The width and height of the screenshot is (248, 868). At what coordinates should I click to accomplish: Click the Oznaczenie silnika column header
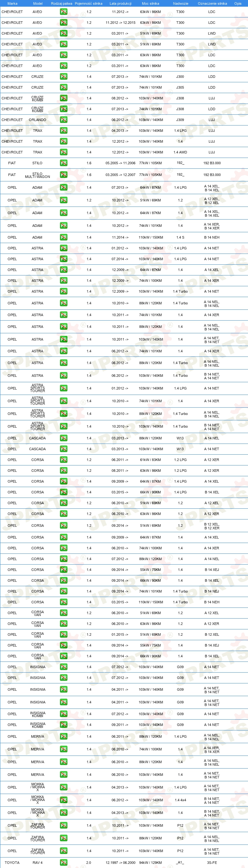point(212,3)
